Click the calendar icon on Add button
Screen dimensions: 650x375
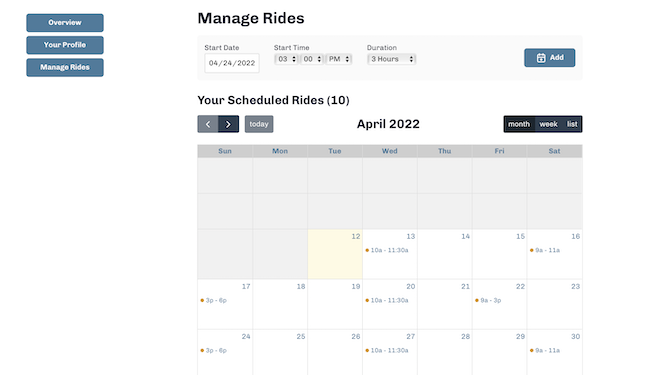point(541,58)
